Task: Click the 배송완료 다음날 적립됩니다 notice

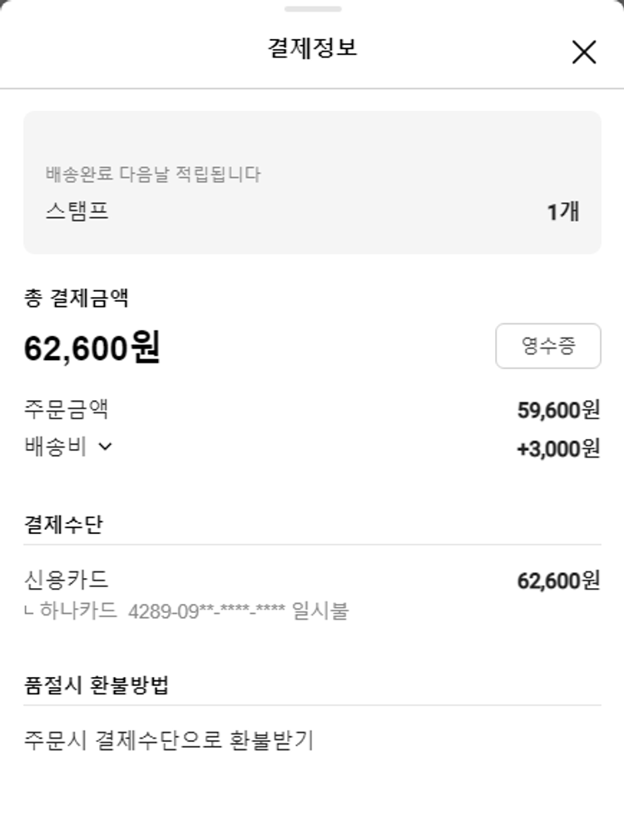Action: click(x=153, y=175)
